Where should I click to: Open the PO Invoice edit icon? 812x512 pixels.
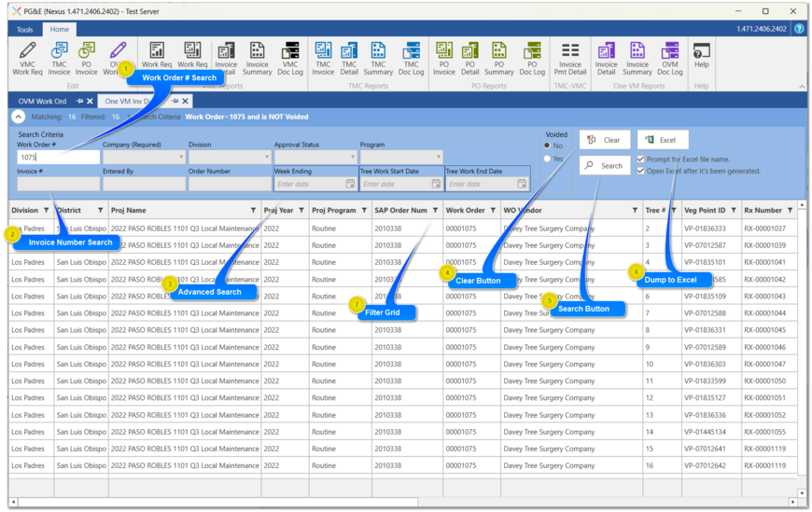pyautogui.click(x=87, y=56)
